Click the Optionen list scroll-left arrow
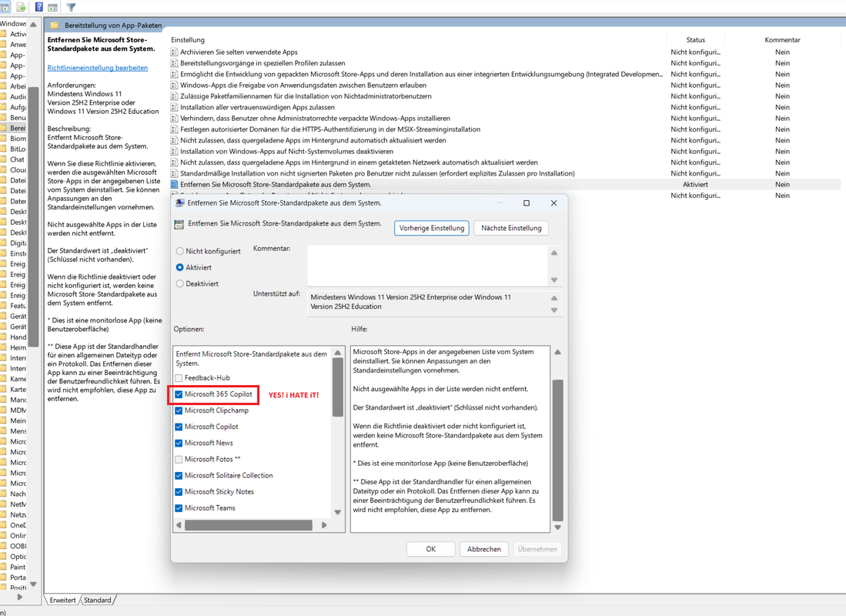Viewport: 846px width, 616px height. coord(179,525)
